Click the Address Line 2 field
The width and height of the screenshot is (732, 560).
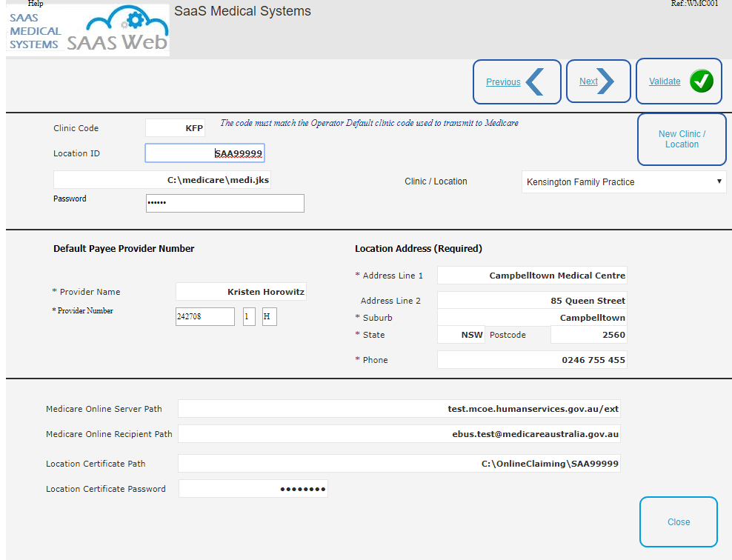[x=532, y=301]
